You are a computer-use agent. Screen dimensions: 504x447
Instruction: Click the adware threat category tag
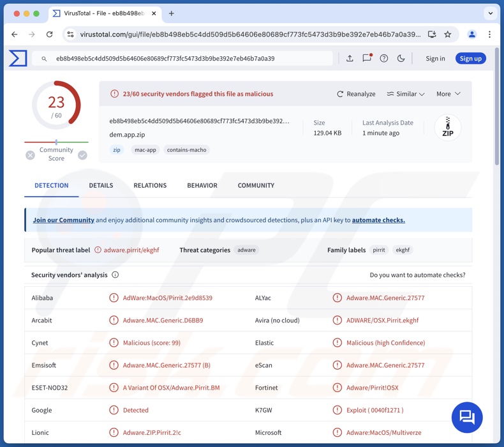click(x=246, y=250)
